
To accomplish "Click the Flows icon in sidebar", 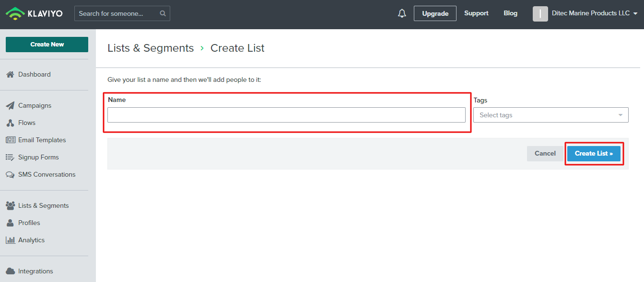I will pyautogui.click(x=10, y=123).
